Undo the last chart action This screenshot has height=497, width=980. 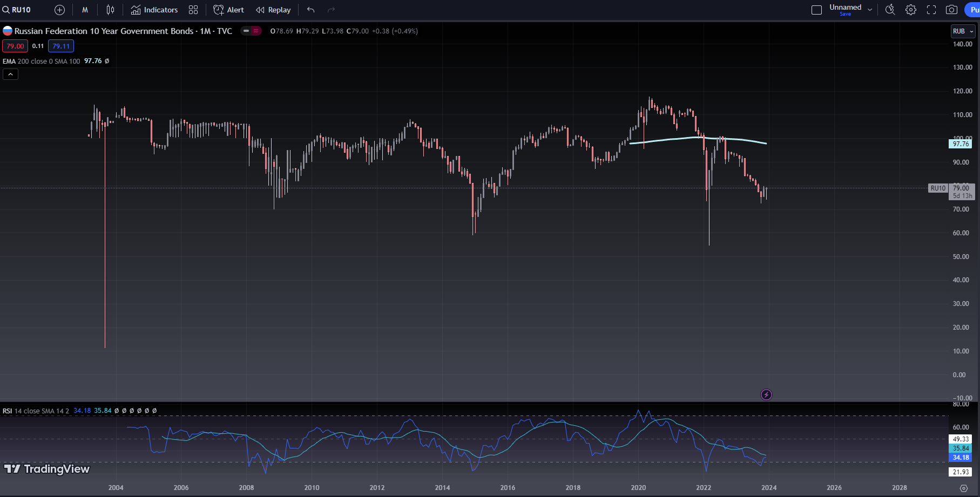pos(310,10)
